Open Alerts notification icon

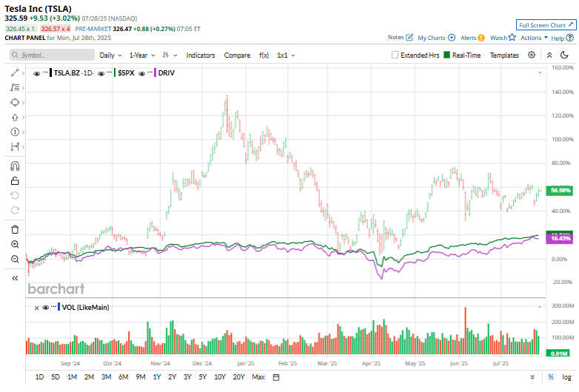(481, 38)
